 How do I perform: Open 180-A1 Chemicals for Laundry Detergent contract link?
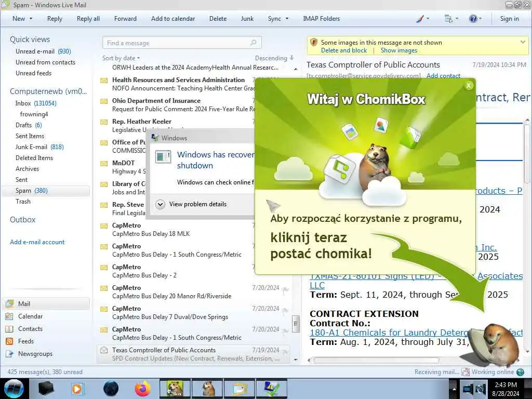click(x=389, y=332)
